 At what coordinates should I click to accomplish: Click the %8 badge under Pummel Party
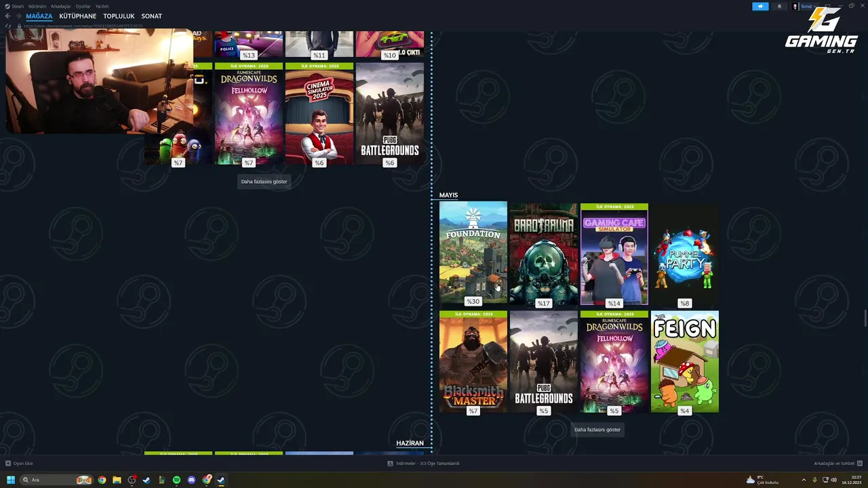pyautogui.click(x=684, y=304)
